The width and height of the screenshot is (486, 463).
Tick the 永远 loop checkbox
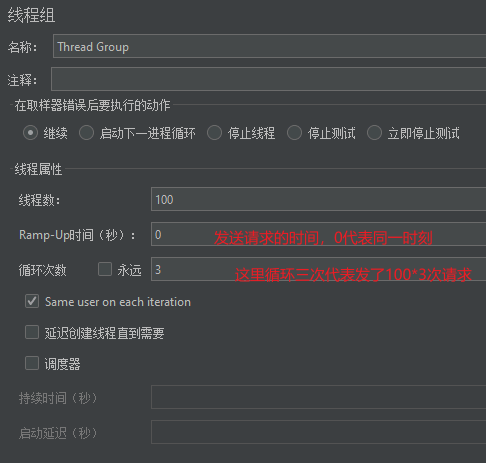pyautogui.click(x=105, y=269)
